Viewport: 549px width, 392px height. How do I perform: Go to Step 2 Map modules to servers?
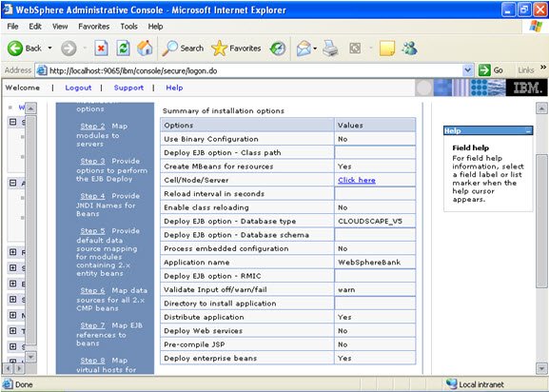pos(92,126)
